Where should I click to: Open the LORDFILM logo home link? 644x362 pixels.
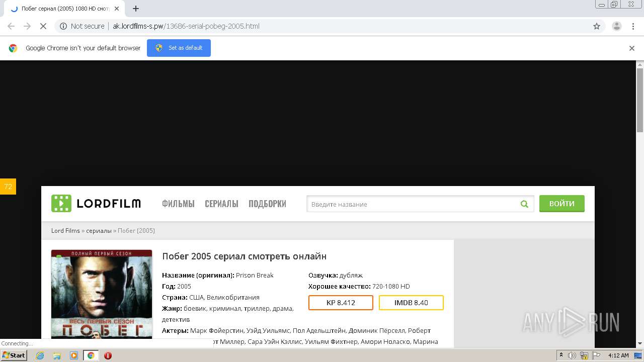tap(96, 204)
